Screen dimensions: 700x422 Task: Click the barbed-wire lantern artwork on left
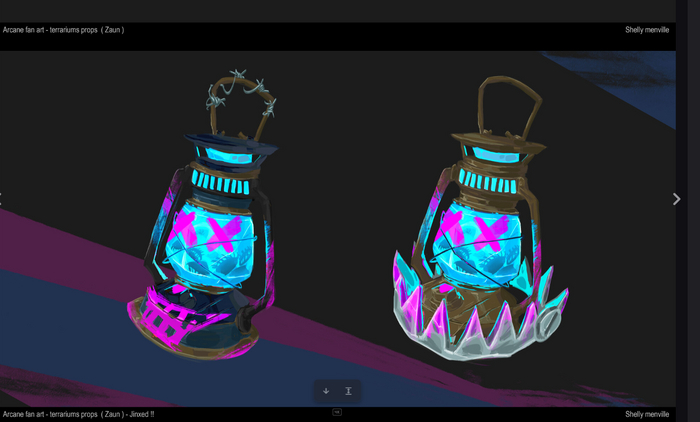[203, 214]
